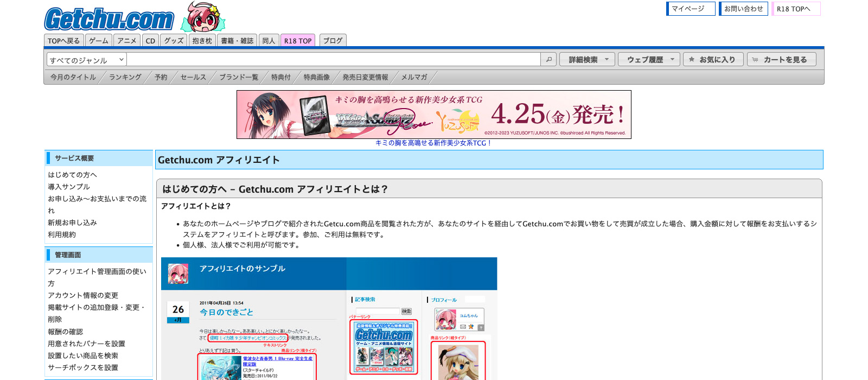Open 報酬の確認 sidebar link
Screen dimensions: 868x380
66,332
